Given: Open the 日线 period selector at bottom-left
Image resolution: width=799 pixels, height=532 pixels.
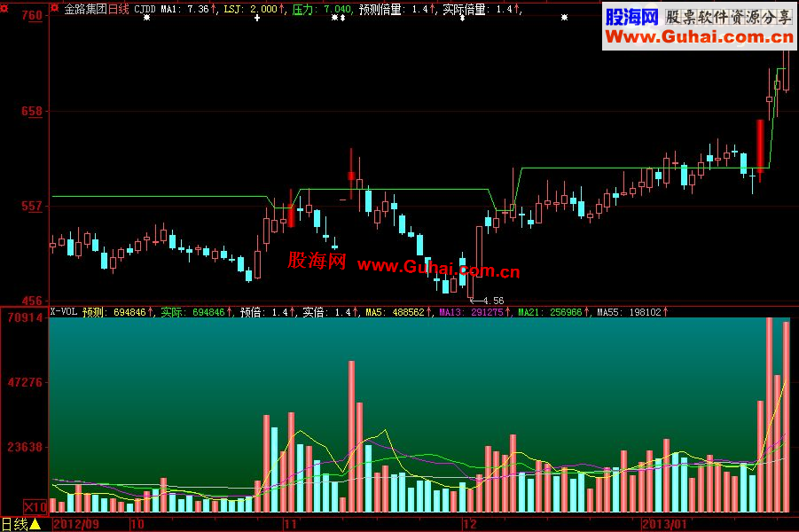Looking at the screenshot, I should pyautogui.click(x=21, y=524).
